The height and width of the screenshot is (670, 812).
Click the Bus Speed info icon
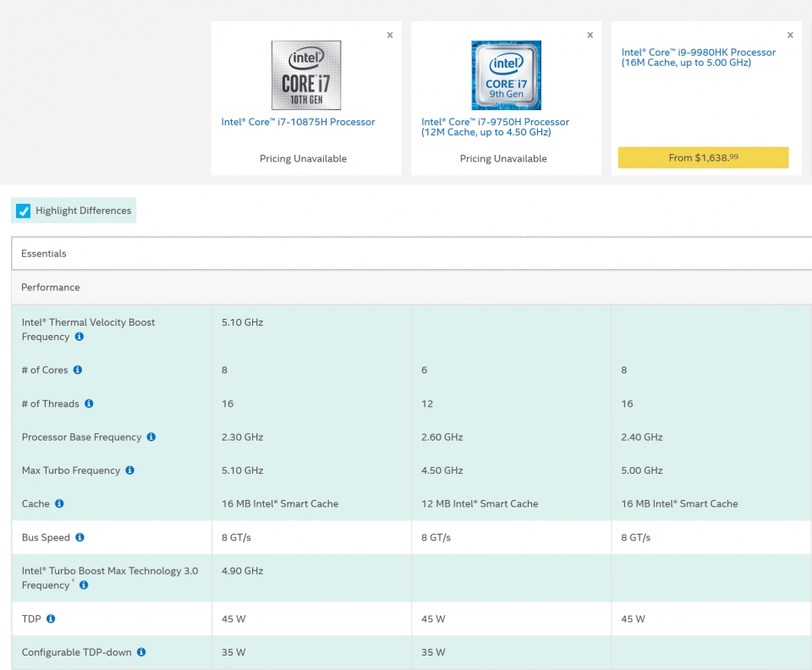(x=80, y=537)
